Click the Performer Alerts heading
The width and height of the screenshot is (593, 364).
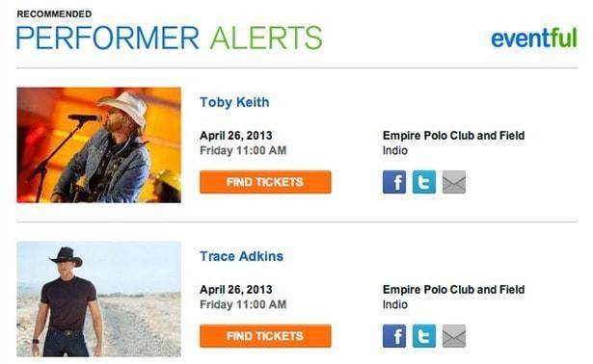click(x=169, y=39)
